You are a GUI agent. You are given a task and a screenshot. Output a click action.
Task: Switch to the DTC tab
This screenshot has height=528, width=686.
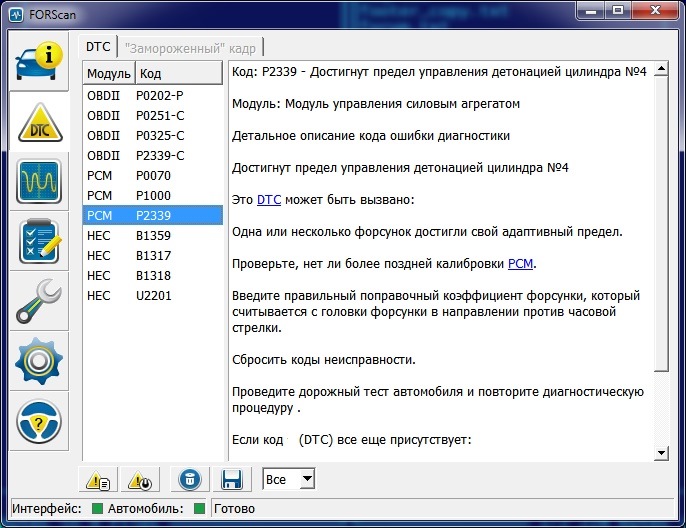[x=98, y=46]
